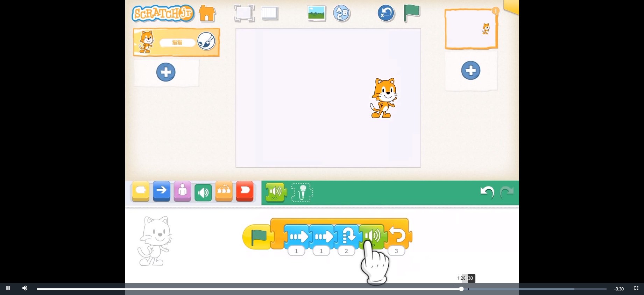644x295 pixels.
Task: Pick the pop sound block in palette
Action: tap(276, 192)
